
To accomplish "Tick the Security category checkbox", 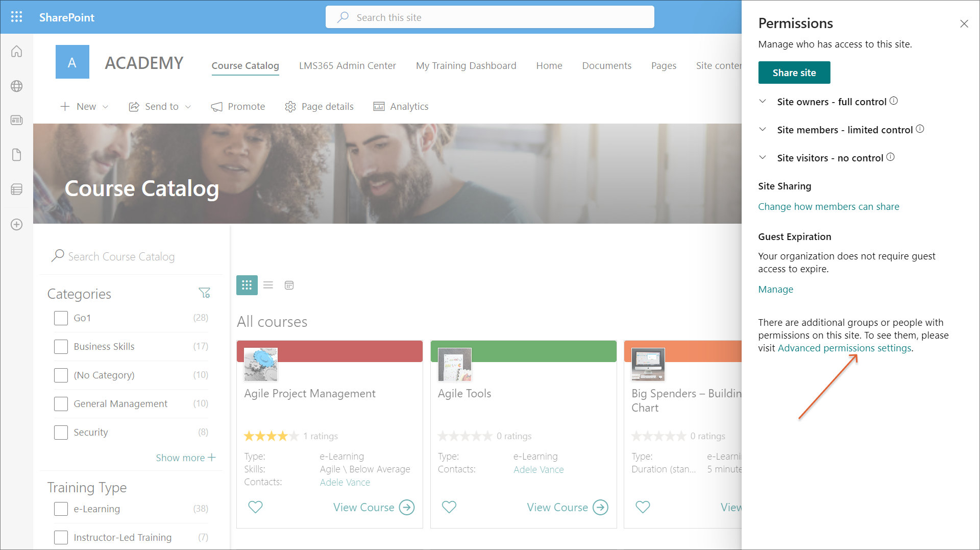I will coord(61,433).
